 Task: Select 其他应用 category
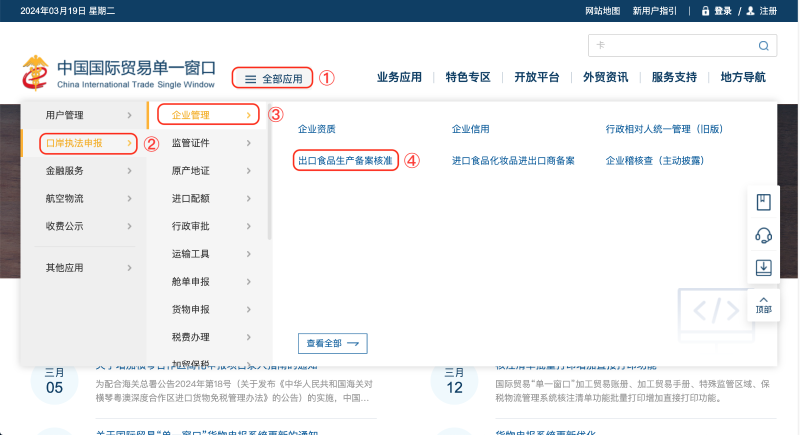84,268
